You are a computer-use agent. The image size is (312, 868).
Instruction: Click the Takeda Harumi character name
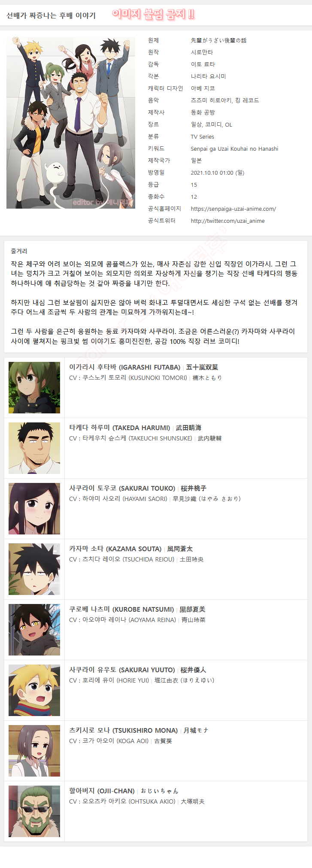point(120,428)
